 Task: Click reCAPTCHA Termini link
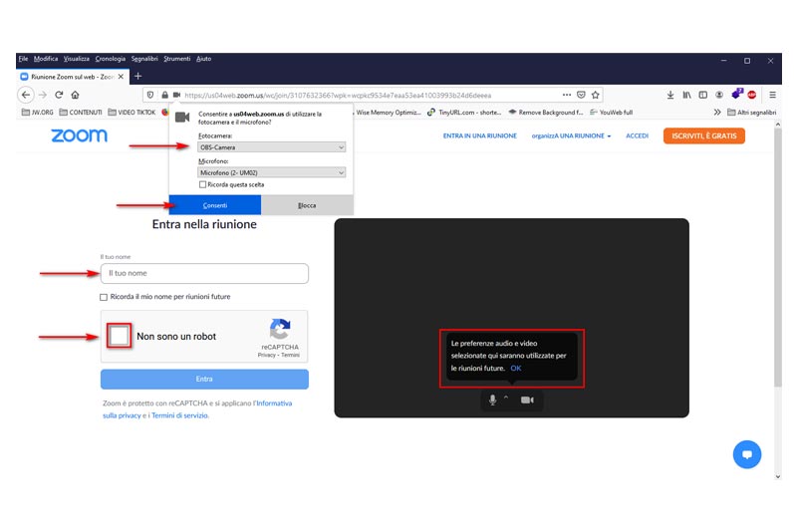click(x=290, y=356)
